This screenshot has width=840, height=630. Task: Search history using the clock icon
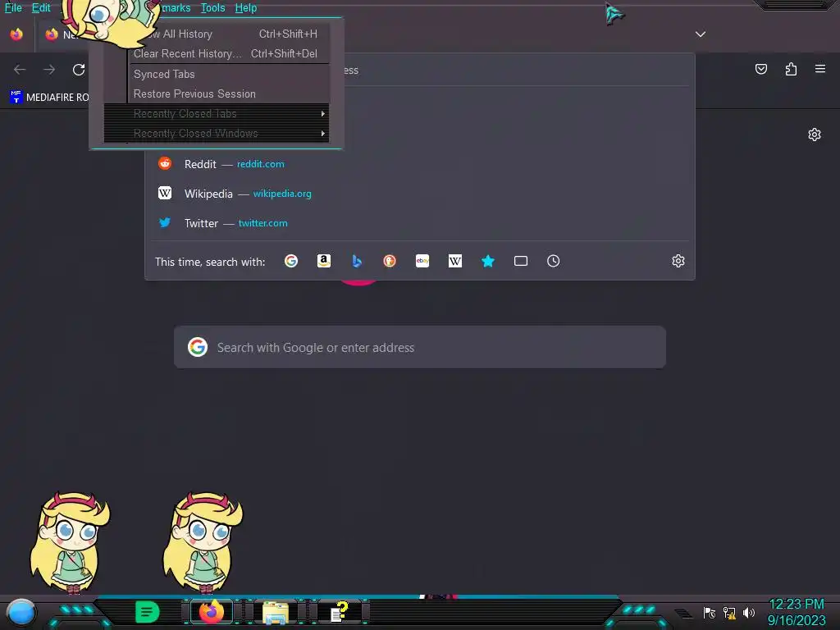pyautogui.click(x=554, y=261)
